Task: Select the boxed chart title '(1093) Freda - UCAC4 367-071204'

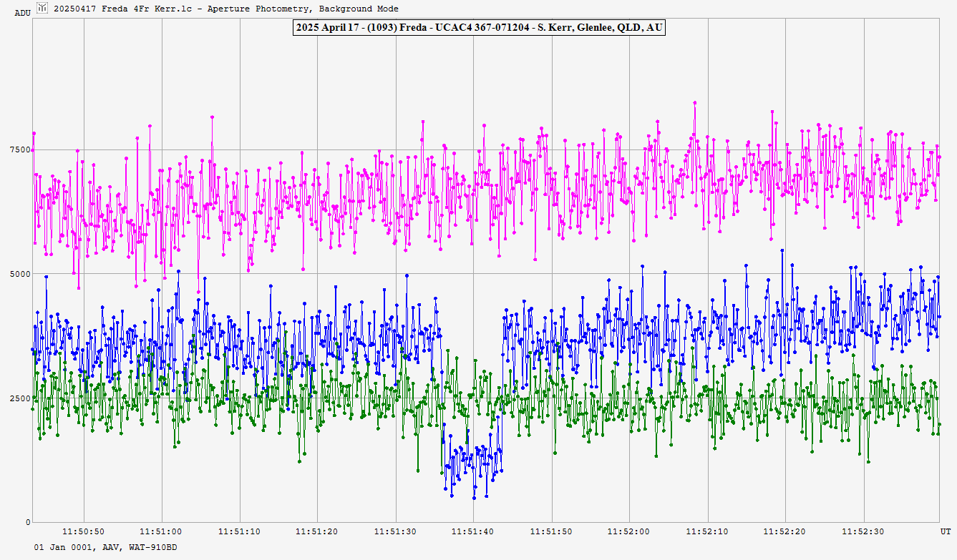Action: pos(479,27)
